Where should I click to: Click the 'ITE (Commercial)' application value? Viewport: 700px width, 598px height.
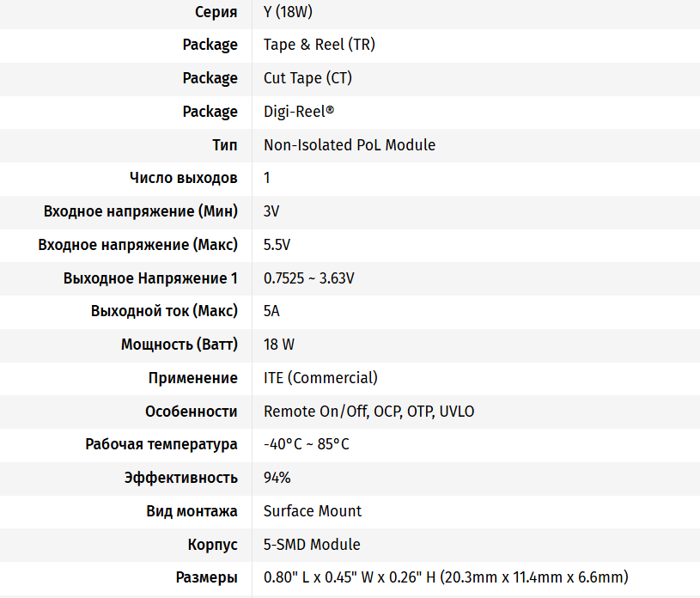click(320, 378)
